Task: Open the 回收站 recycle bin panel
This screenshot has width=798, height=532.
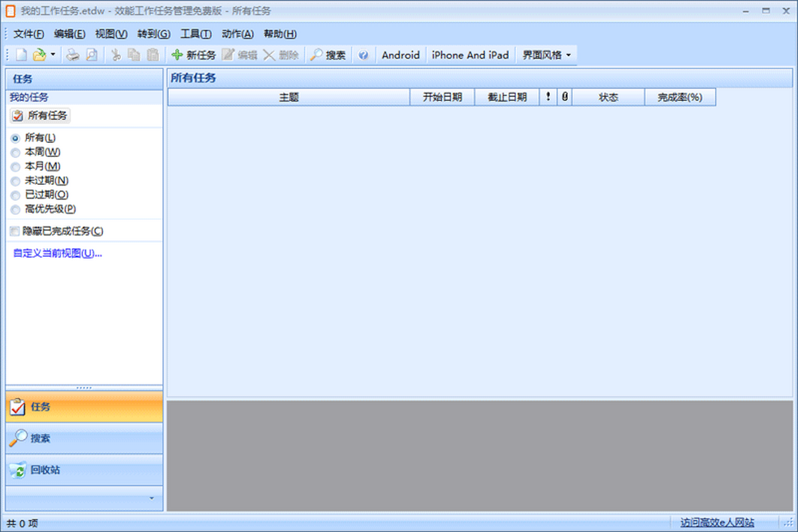Action: tap(84, 470)
